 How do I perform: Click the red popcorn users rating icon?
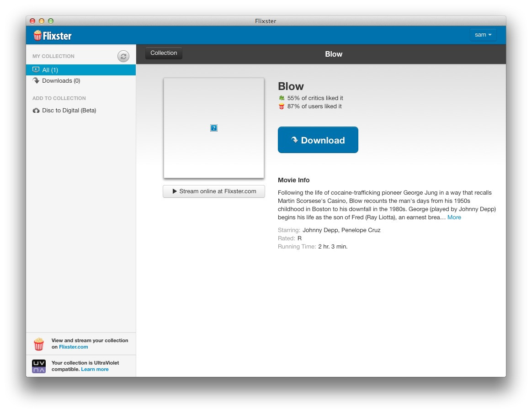(282, 106)
